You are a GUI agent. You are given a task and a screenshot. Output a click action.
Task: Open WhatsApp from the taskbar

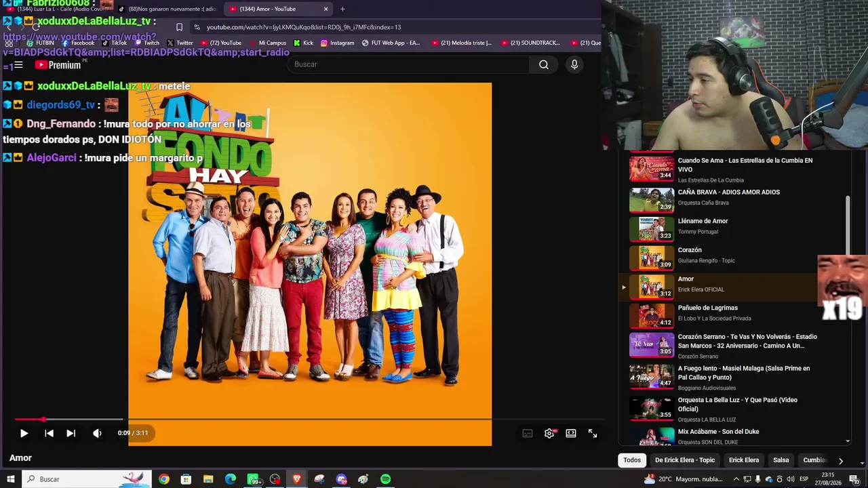253,479
